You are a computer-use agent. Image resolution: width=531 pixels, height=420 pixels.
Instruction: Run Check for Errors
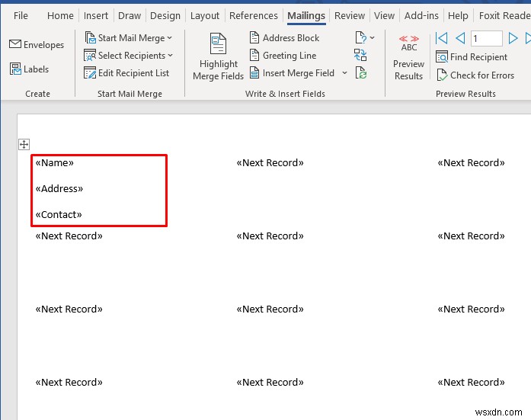[x=475, y=75]
